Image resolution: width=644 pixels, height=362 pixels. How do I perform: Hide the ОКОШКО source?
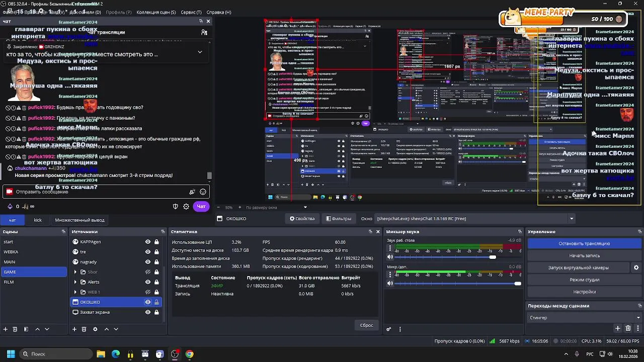[x=148, y=302]
